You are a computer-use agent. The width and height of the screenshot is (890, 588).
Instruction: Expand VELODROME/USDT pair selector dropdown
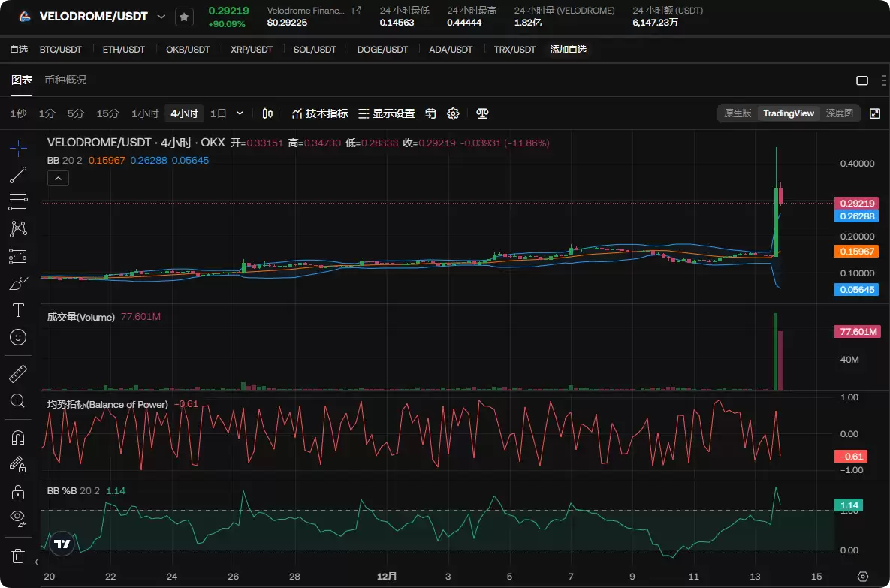161,17
